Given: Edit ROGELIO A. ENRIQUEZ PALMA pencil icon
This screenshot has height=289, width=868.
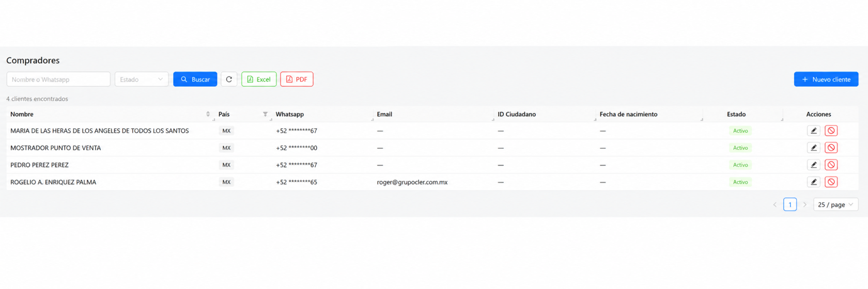Looking at the screenshot, I should [x=814, y=182].
